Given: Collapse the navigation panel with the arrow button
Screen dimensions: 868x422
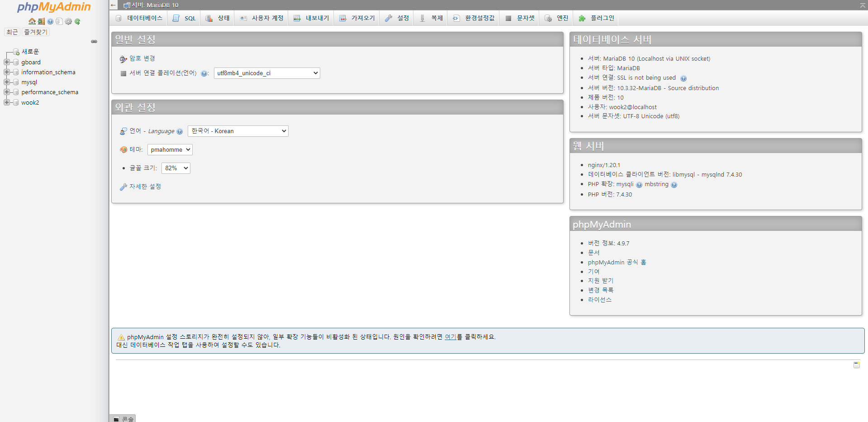Looking at the screenshot, I should pyautogui.click(x=113, y=5).
